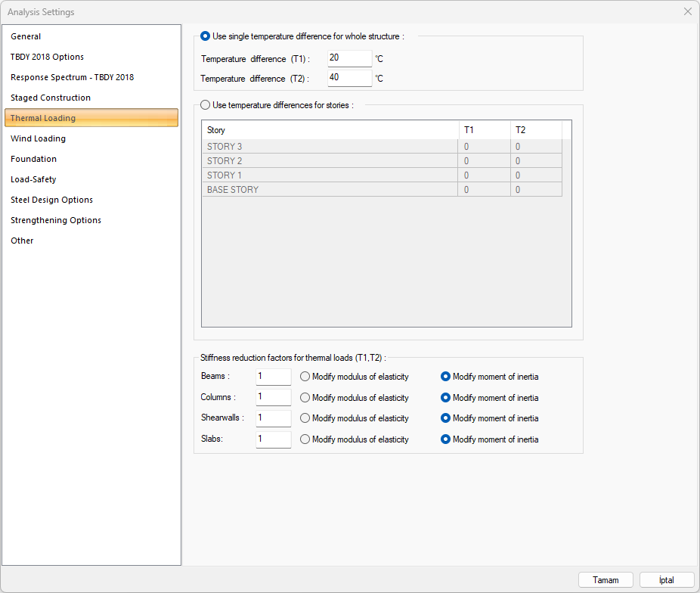Select Strengthening Options in sidebar
The image size is (700, 593).
click(56, 220)
